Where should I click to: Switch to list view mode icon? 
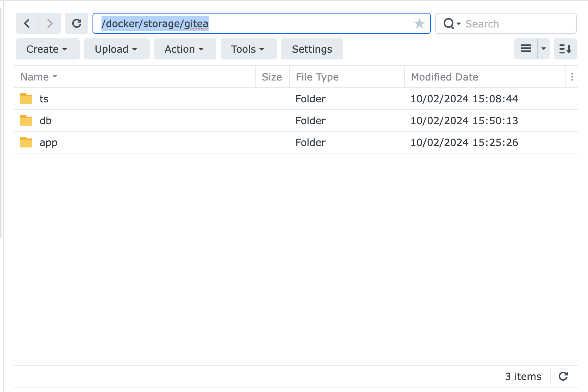click(x=526, y=49)
